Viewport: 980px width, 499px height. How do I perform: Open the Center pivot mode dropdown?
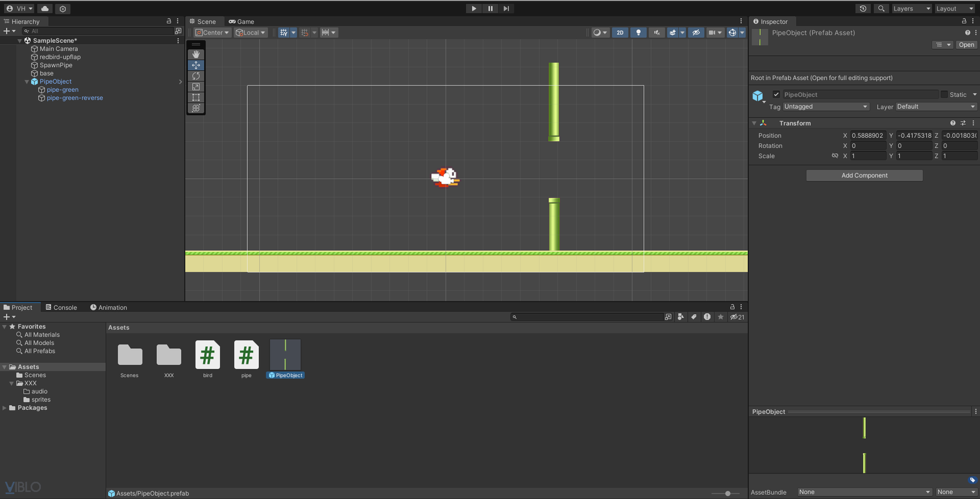[x=212, y=33]
